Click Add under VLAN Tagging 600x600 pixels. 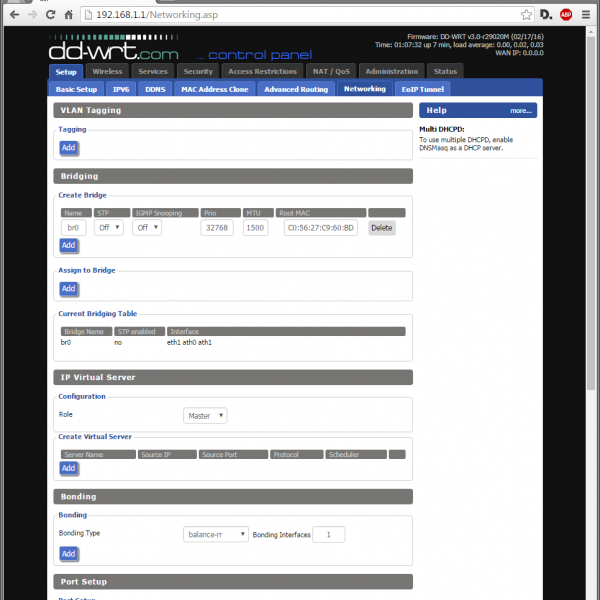(x=68, y=147)
